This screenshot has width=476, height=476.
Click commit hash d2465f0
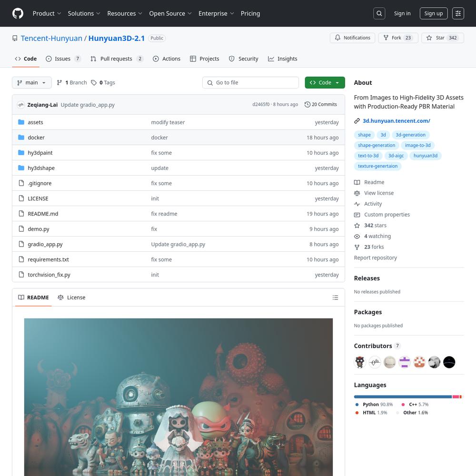(x=261, y=104)
